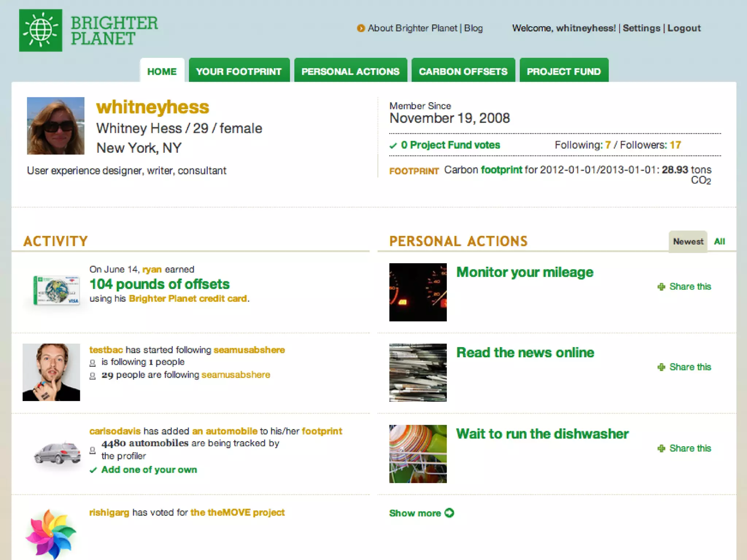Click the orange arrow beside About Brighter Planet
This screenshot has width=747, height=560.
click(x=361, y=28)
